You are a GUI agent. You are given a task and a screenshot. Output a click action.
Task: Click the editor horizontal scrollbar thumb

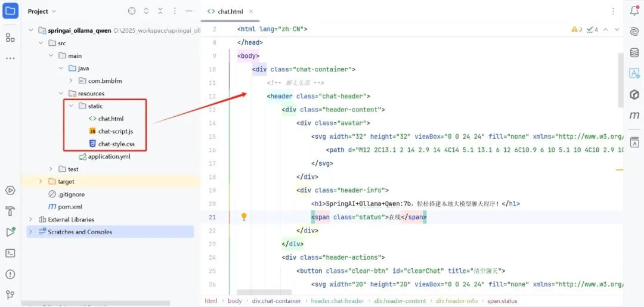(x=265, y=292)
